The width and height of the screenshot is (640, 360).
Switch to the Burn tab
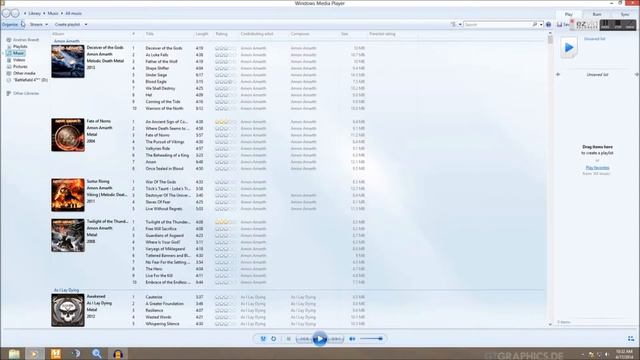coord(597,14)
